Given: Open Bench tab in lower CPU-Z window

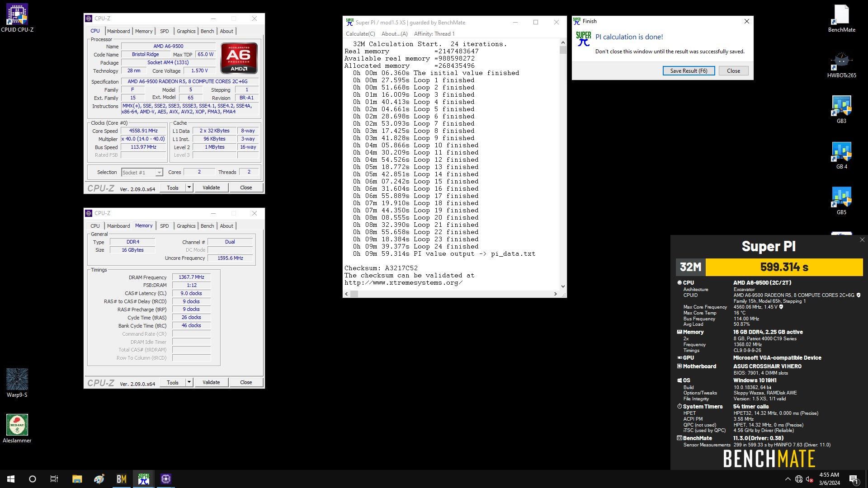Looking at the screenshot, I should pos(208,226).
